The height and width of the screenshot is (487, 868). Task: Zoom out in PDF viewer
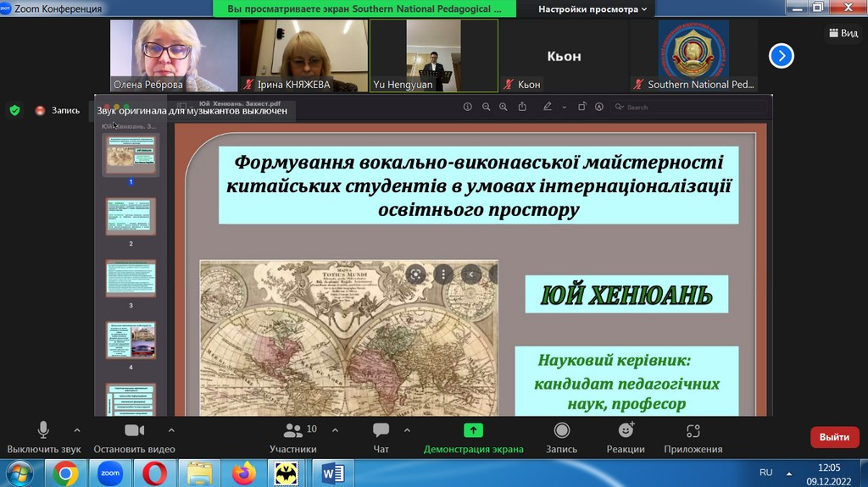pyautogui.click(x=486, y=107)
